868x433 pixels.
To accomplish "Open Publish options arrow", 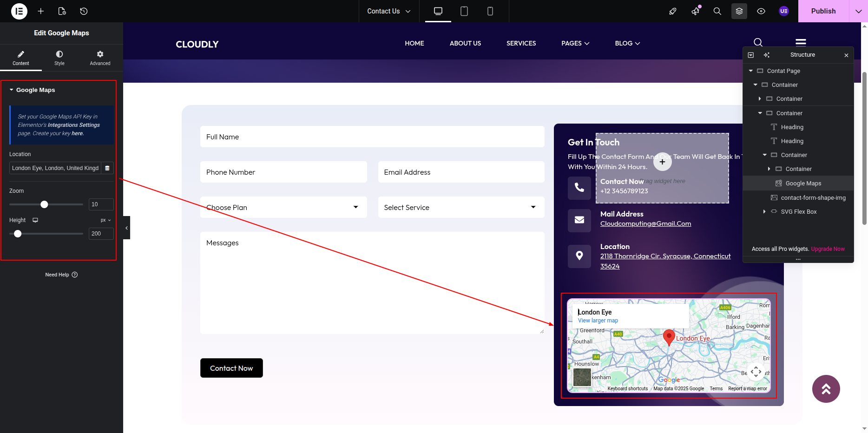I will click(x=858, y=11).
